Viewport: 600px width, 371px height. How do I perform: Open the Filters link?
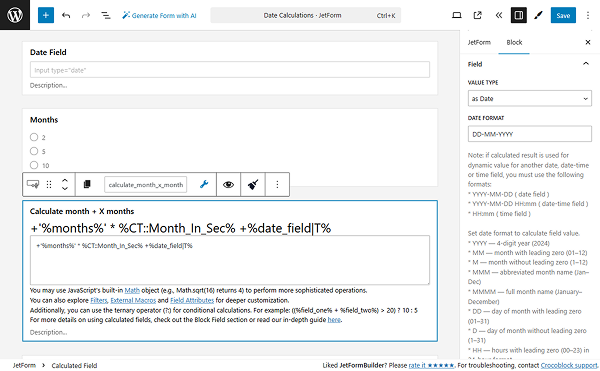98,300
